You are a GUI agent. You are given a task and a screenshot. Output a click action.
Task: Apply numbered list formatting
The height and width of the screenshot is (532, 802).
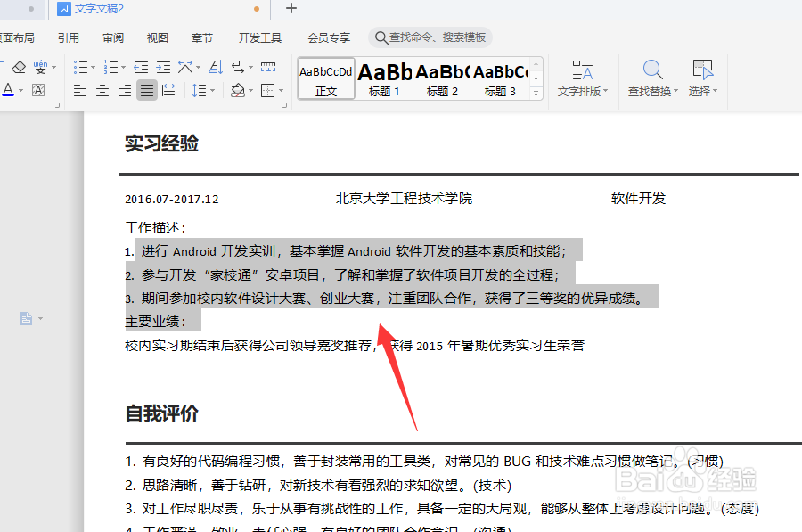pos(110,67)
